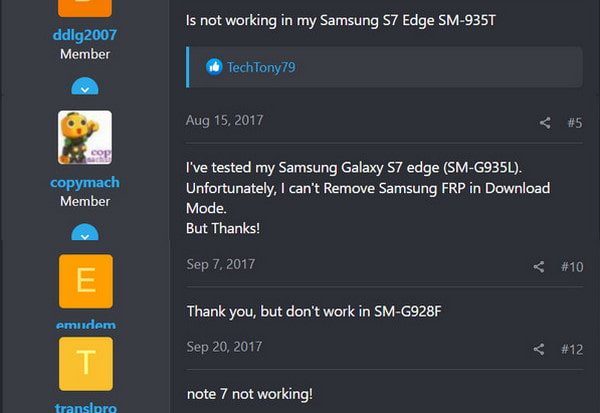Open the #12 post permalink
Image resolution: width=600 pixels, height=413 pixels.
pyautogui.click(x=572, y=349)
